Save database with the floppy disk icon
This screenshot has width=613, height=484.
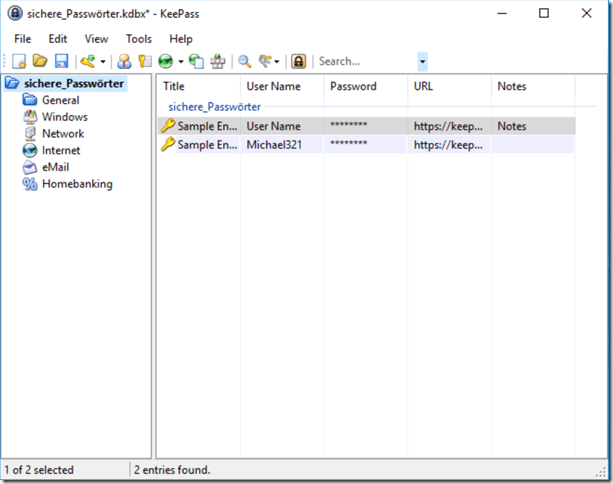[61, 61]
